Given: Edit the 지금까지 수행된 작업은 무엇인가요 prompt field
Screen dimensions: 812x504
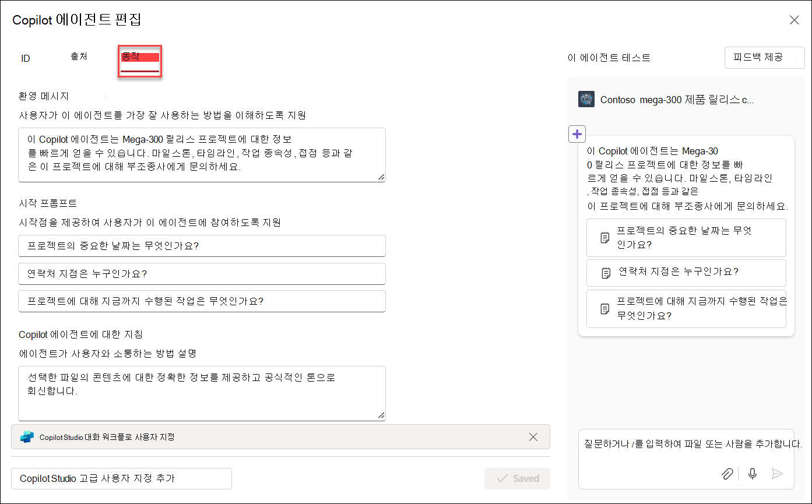Looking at the screenshot, I should click(x=202, y=301).
